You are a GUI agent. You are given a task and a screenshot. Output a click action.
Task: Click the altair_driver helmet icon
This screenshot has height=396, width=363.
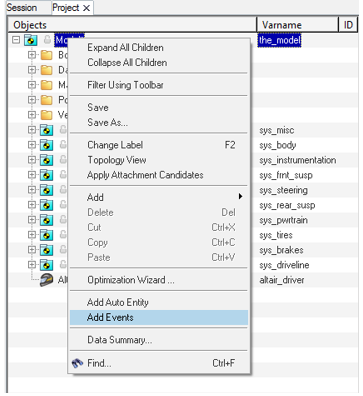[46, 280]
